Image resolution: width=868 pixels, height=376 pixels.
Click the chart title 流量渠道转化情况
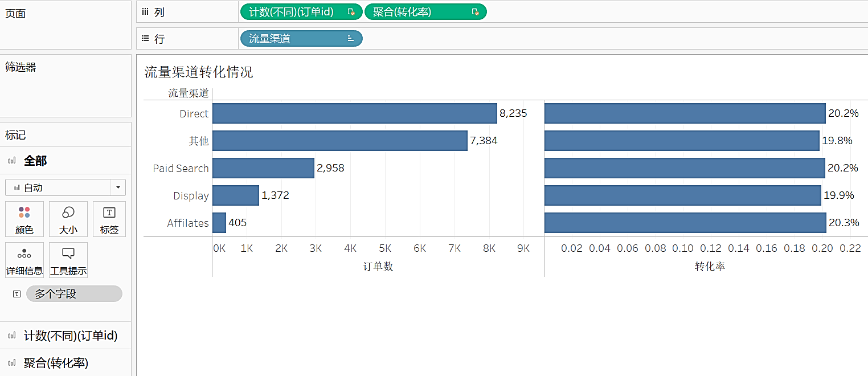click(x=199, y=72)
